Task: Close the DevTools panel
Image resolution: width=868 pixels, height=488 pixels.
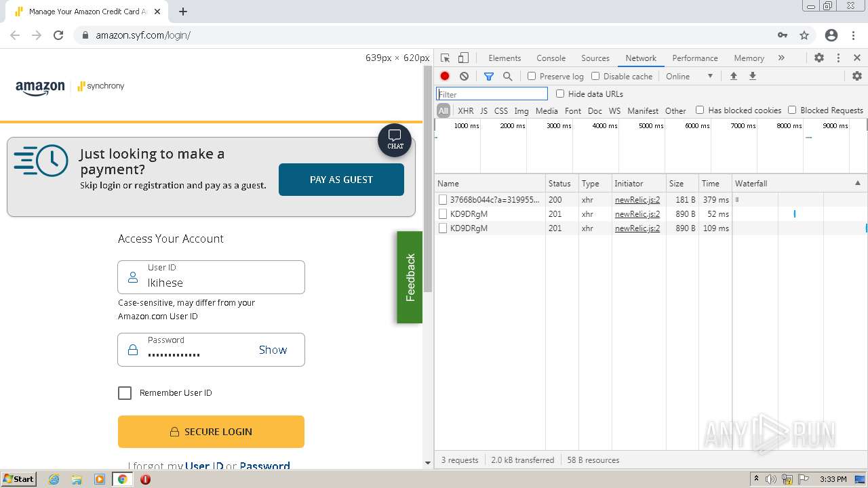Action: coord(857,58)
